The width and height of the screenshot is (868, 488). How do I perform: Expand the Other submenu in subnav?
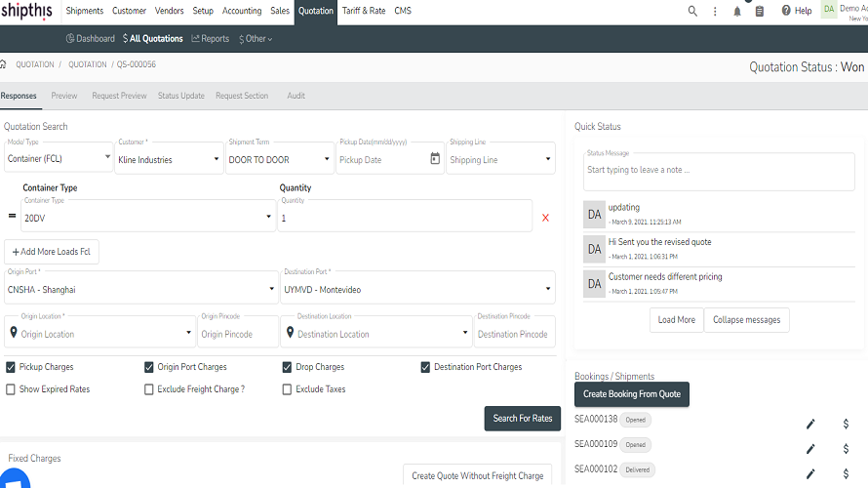coord(256,39)
